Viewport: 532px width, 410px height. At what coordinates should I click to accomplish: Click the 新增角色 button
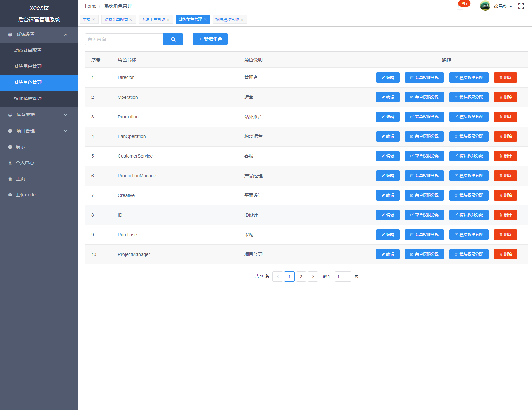pos(210,39)
